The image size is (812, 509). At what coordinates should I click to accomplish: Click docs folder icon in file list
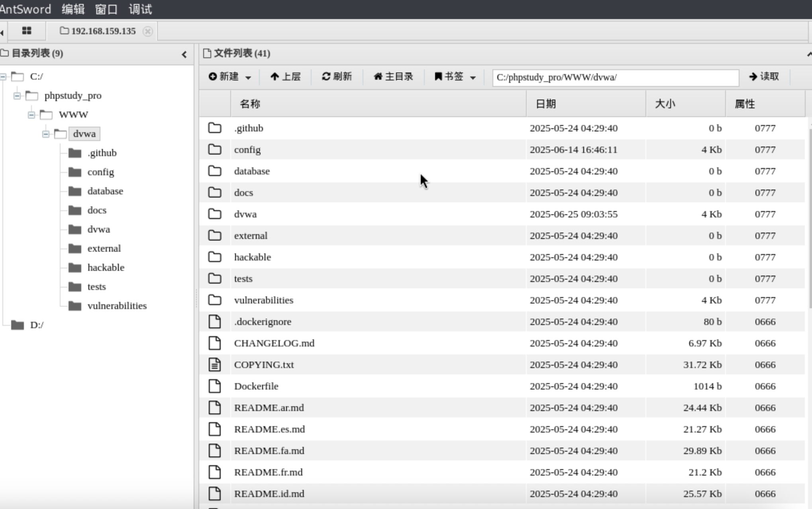pyautogui.click(x=215, y=192)
